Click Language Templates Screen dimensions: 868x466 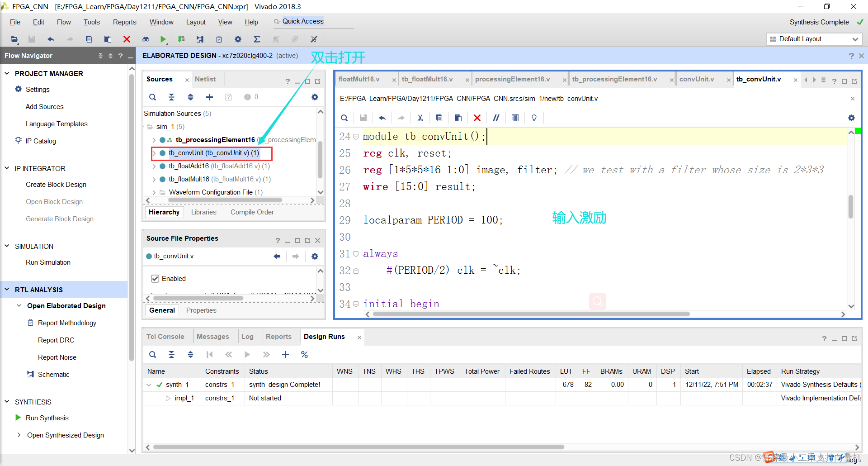57,124
